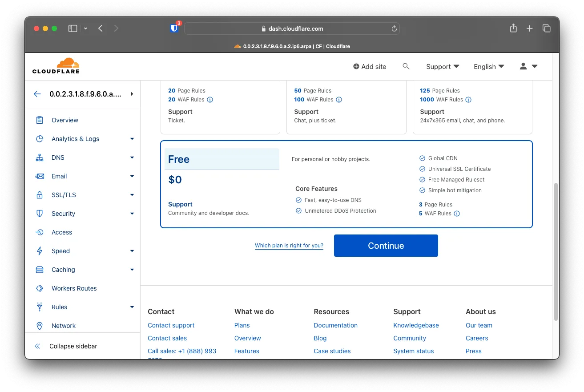Open the user account dropdown
The width and height of the screenshot is (584, 392).
(528, 66)
